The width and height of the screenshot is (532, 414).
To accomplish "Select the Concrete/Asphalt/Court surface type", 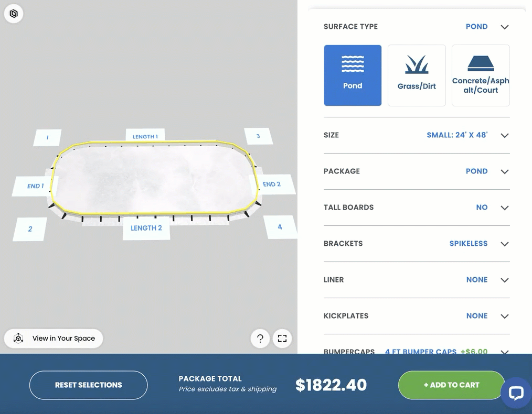I will tap(481, 75).
